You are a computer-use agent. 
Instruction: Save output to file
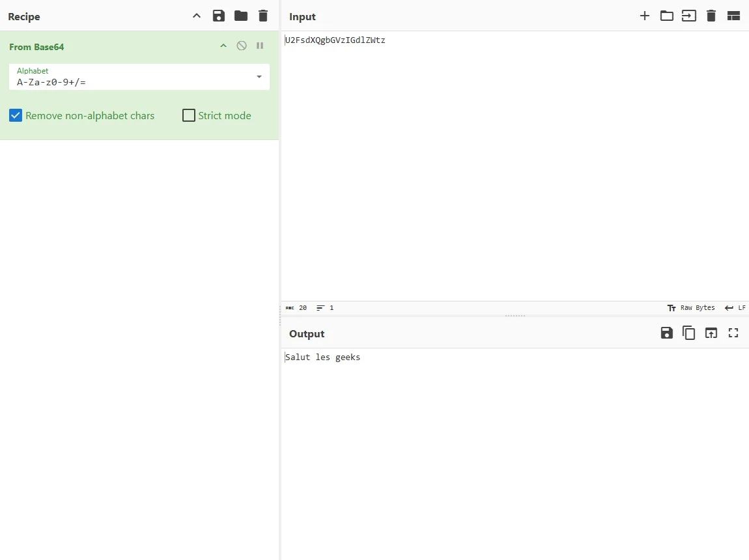[x=667, y=333]
